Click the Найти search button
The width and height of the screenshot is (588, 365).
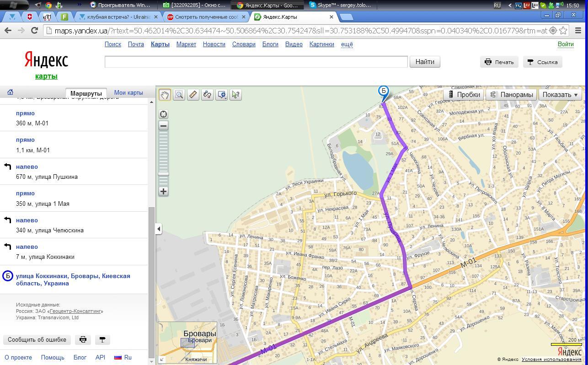(425, 62)
